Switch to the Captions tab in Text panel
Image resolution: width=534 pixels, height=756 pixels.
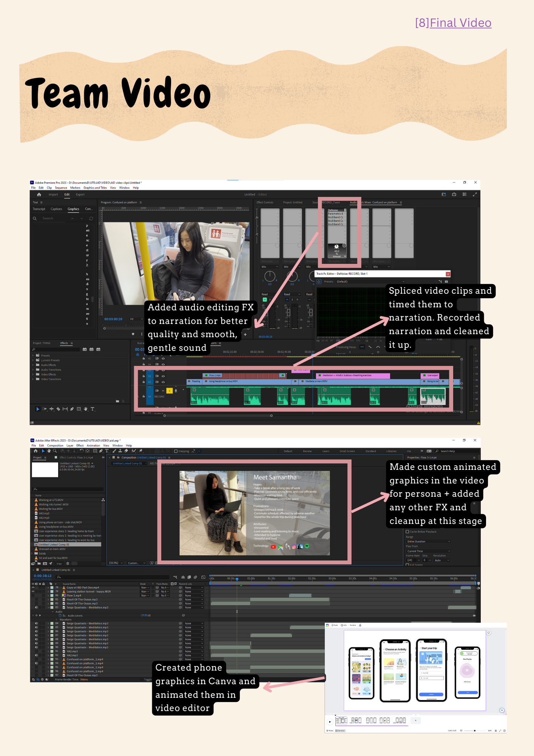tap(56, 209)
